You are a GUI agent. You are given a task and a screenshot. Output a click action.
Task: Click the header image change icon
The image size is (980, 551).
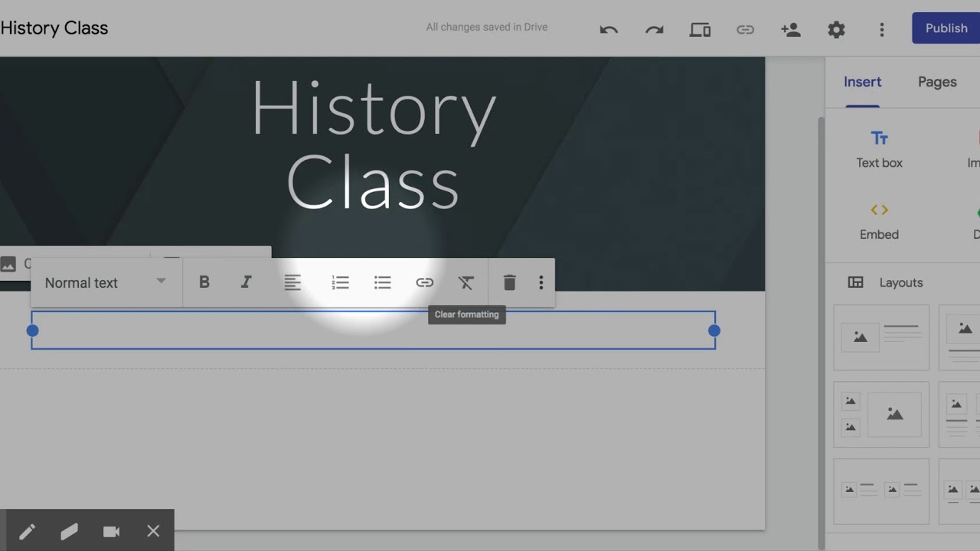tap(8, 264)
